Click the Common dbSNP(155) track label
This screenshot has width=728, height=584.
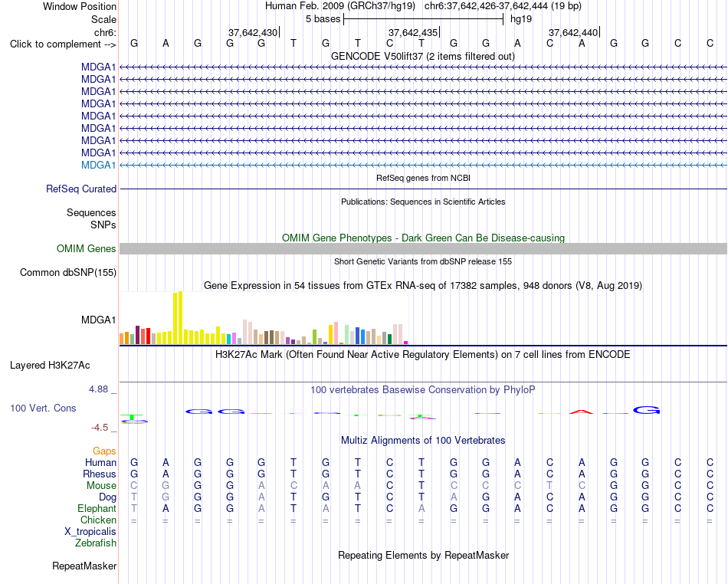coord(68,273)
